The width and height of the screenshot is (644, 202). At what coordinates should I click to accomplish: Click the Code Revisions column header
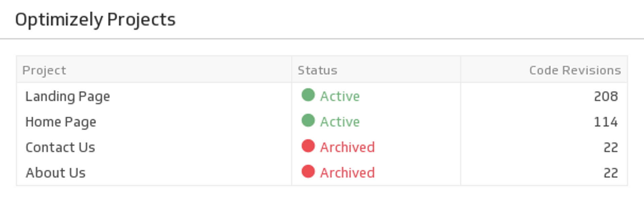(575, 70)
